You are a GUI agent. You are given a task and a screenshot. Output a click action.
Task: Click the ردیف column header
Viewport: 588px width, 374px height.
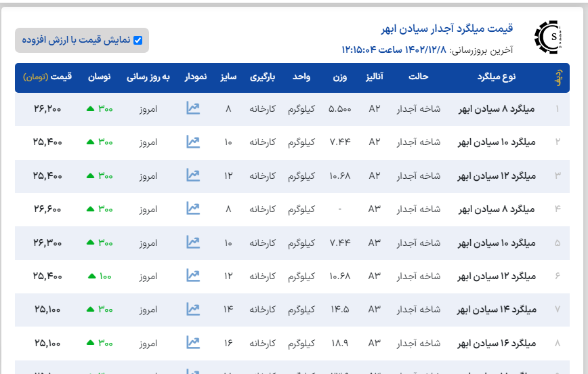(x=558, y=77)
